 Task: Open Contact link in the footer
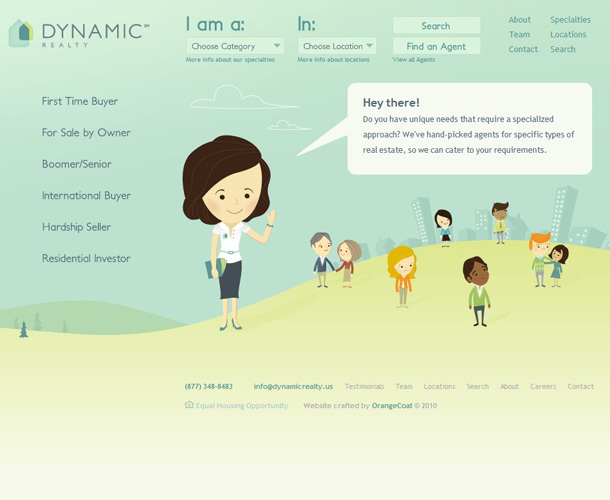click(580, 386)
